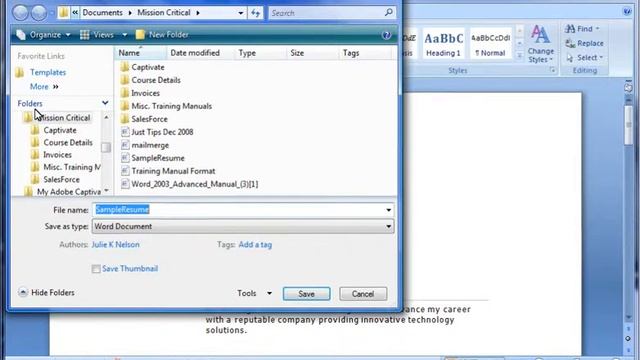Expand the Word styles gallery More arrow

tap(519, 56)
